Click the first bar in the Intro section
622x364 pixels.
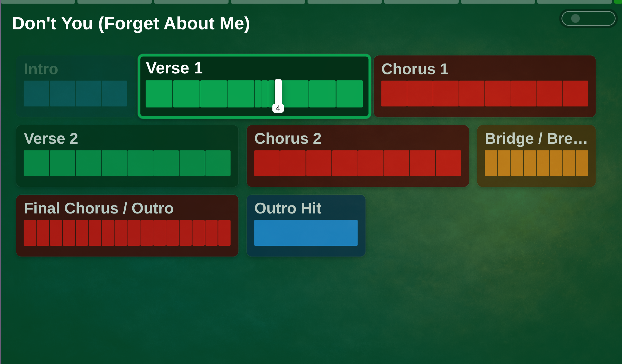(36, 93)
